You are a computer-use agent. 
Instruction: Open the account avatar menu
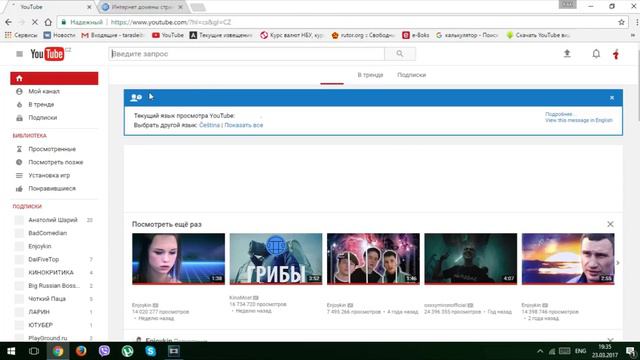616,54
